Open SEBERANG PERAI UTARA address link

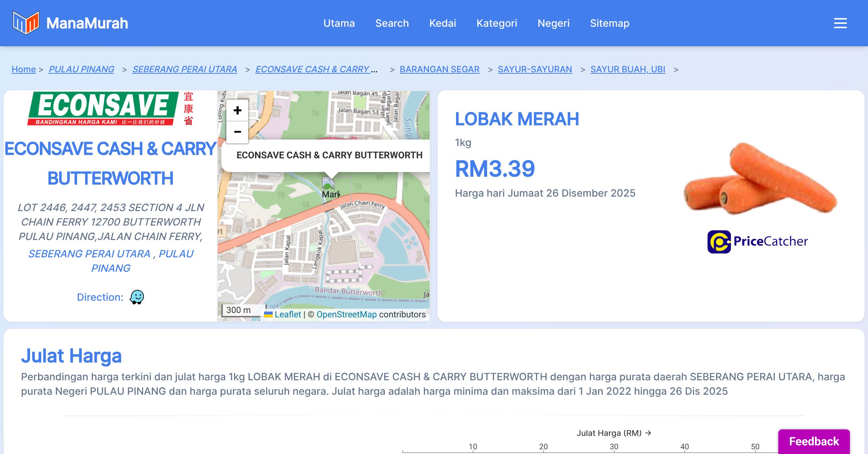coord(89,254)
